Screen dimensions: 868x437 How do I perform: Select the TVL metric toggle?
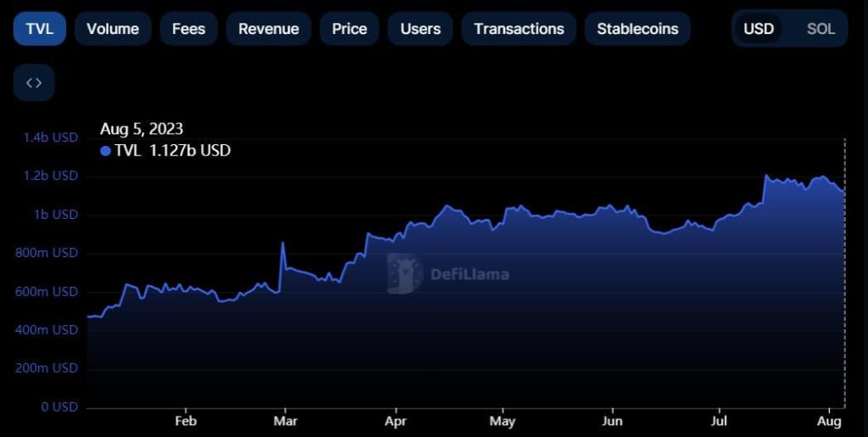tap(40, 29)
